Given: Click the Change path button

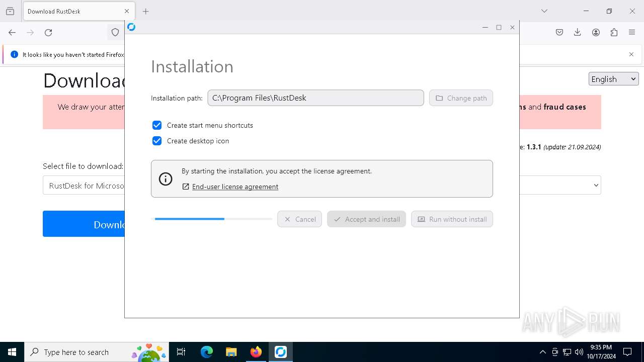Looking at the screenshot, I should [x=461, y=98].
